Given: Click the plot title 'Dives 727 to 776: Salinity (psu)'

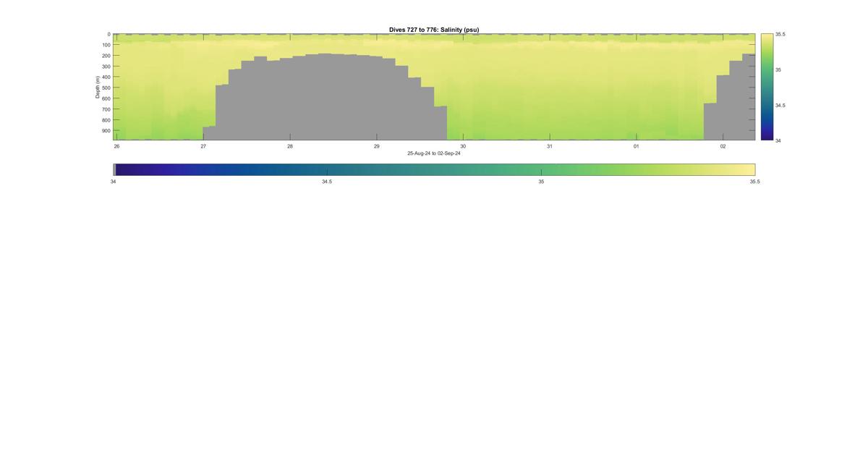Looking at the screenshot, I should click(x=434, y=30).
